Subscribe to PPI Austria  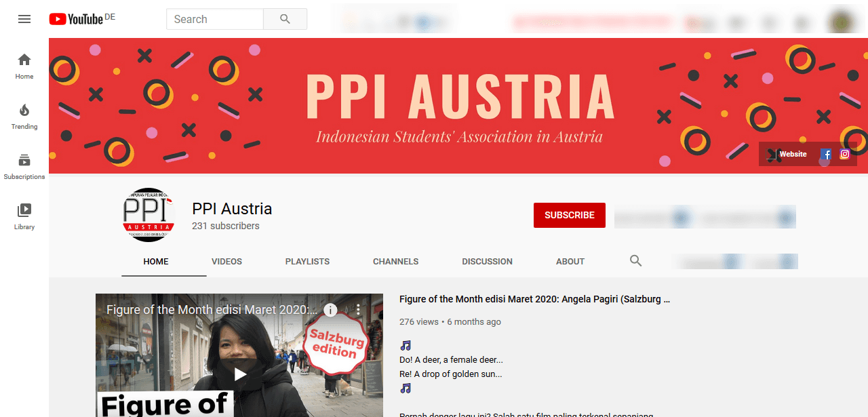tap(569, 215)
